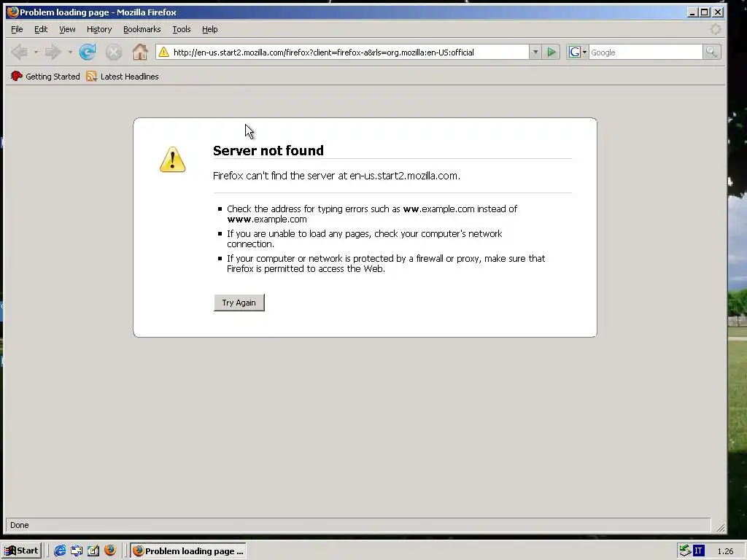Open the Home page icon
Screen dimensions: 747x560
[x=139, y=52]
